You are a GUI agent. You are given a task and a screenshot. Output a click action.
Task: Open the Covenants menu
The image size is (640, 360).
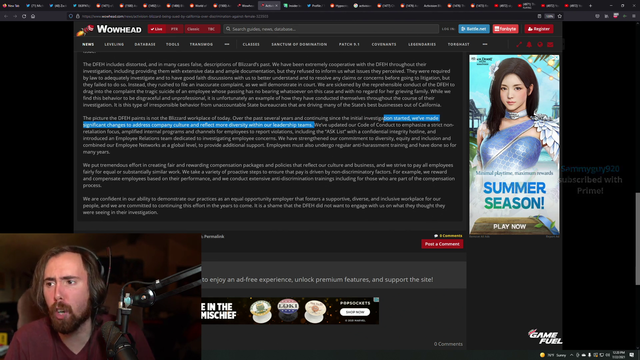click(384, 44)
